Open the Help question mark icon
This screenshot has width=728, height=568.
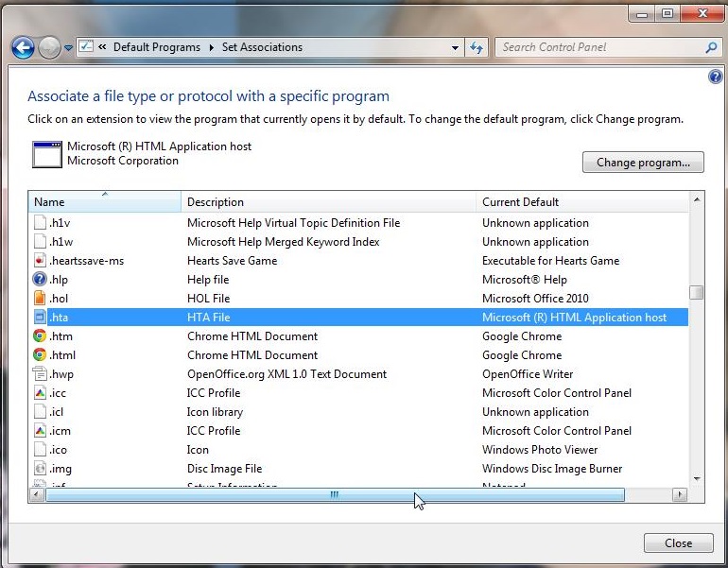pyautogui.click(x=716, y=77)
